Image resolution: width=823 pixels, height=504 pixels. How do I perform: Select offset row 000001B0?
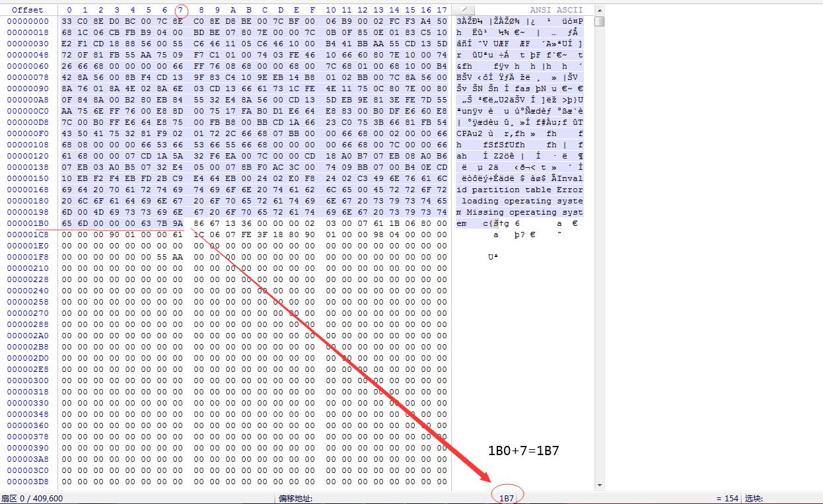click(28, 223)
